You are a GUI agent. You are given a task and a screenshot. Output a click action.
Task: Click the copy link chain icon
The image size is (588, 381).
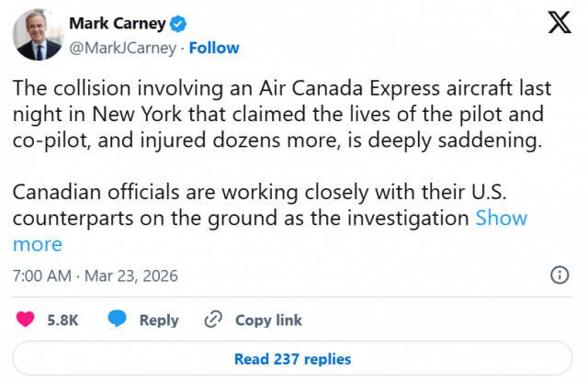pos(214,319)
